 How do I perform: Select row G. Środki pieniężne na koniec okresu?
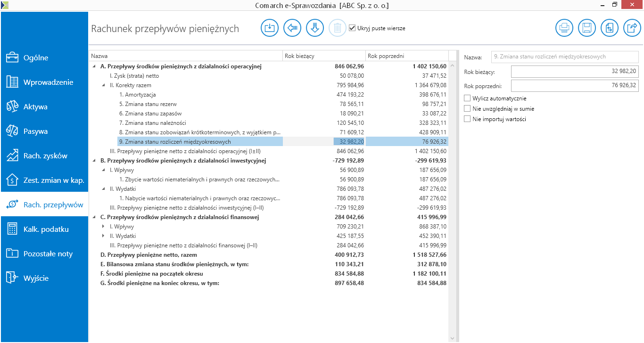tap(269, 283)
